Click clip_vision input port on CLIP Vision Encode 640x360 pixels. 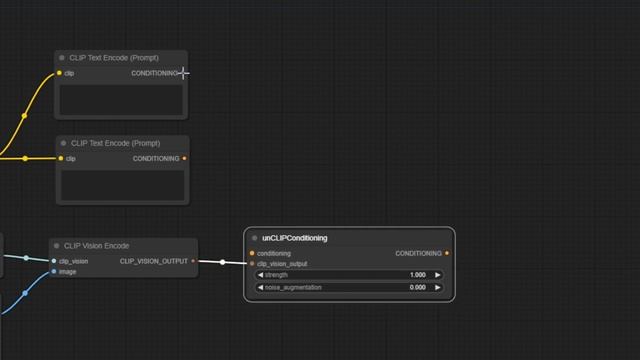pyautogui.click(x=54, y=261)
